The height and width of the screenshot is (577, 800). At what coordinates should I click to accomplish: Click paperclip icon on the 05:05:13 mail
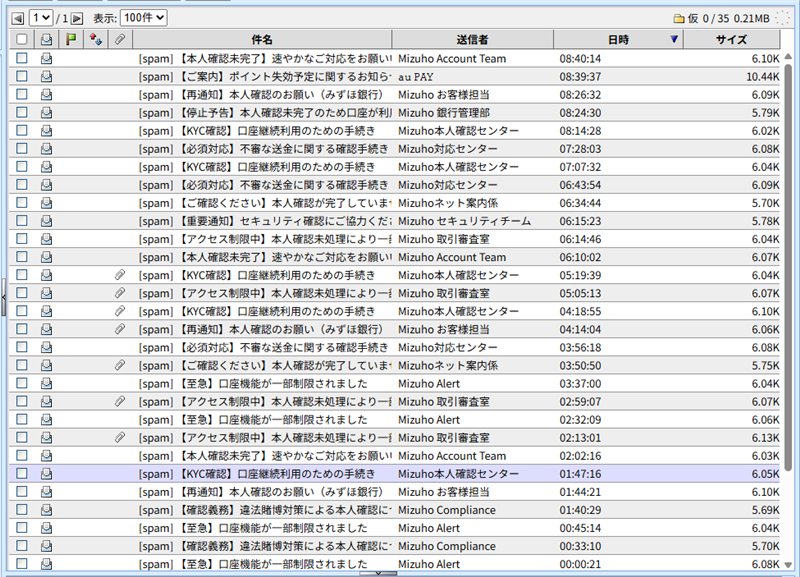click(x=120, y=293)
